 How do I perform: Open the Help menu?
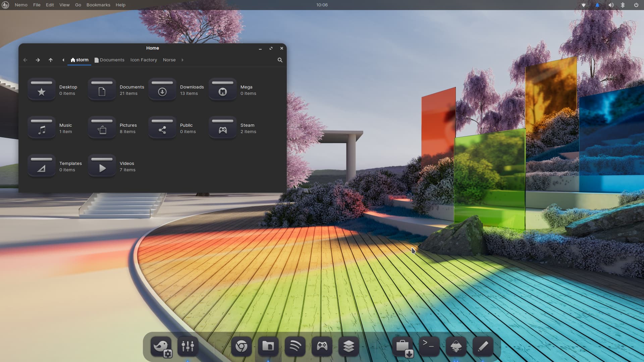(x=120, y=5)
